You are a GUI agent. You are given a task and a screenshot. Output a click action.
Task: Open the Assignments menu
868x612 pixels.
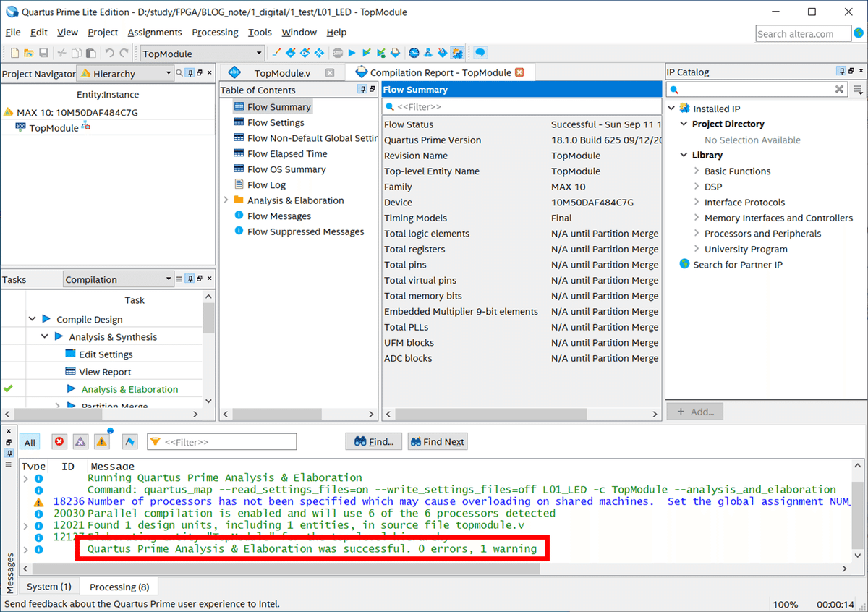155,33
